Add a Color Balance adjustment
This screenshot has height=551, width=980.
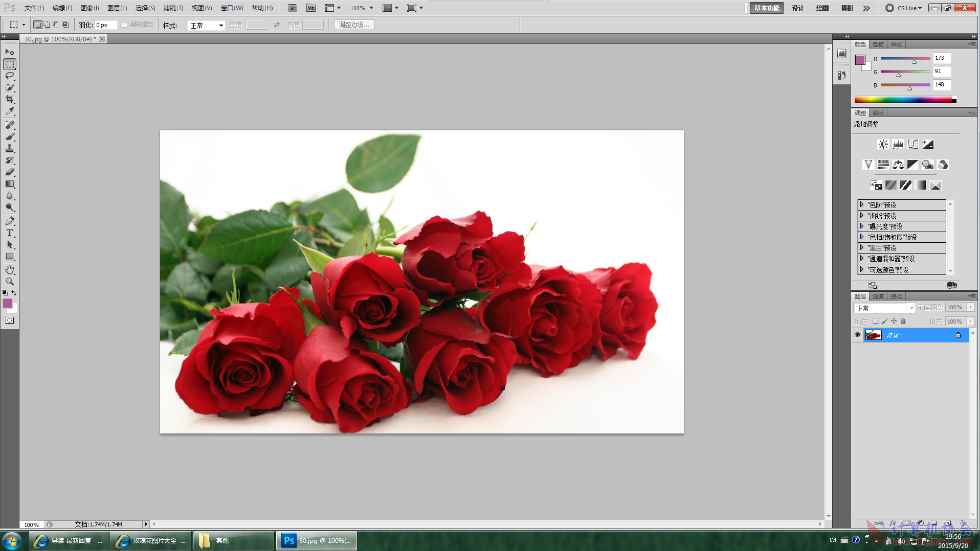tap(898, 165)
